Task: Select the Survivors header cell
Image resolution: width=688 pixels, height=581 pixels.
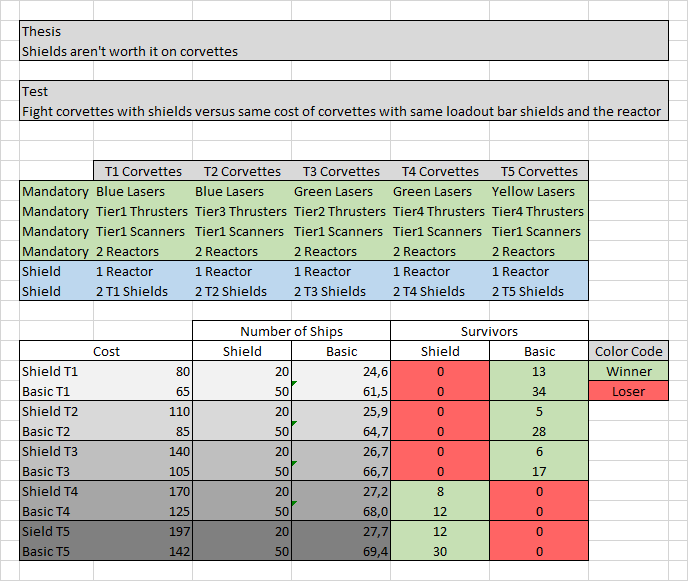Action: (x=489, y=331)
